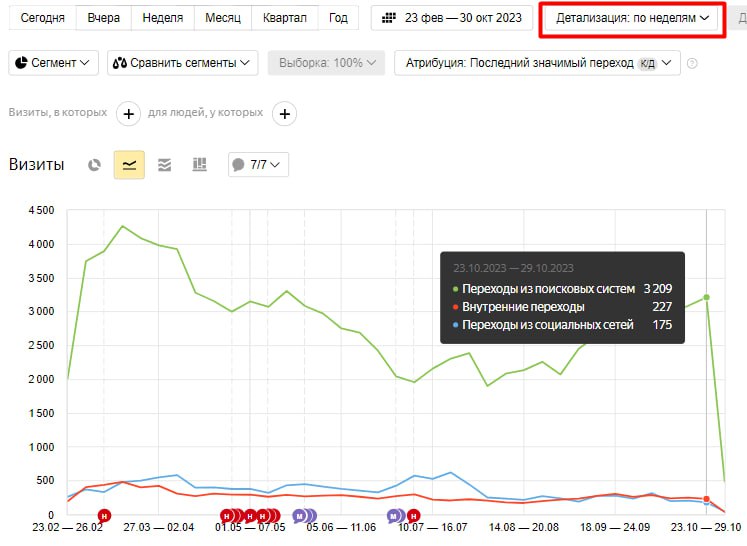Viewport: 747px width, 546px height.
Task: Click the Визиты chart title
Action: (37, 164)
